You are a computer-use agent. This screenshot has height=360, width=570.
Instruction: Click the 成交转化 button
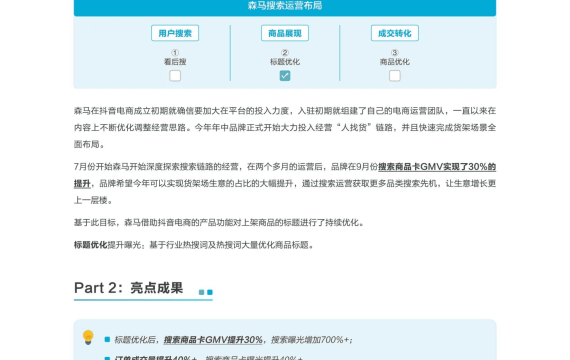394,33
